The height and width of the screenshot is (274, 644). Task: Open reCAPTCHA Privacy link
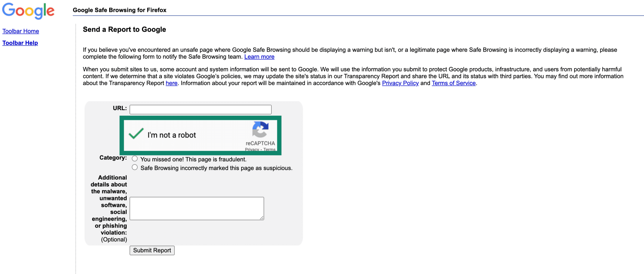(x=252, y=149)
